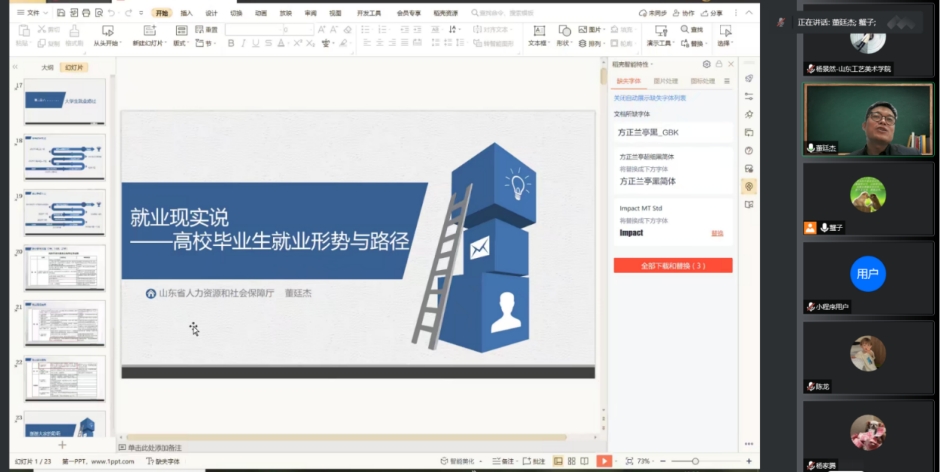
Task: Click the red slideshow play button
Action: click(x=604, y=461)
